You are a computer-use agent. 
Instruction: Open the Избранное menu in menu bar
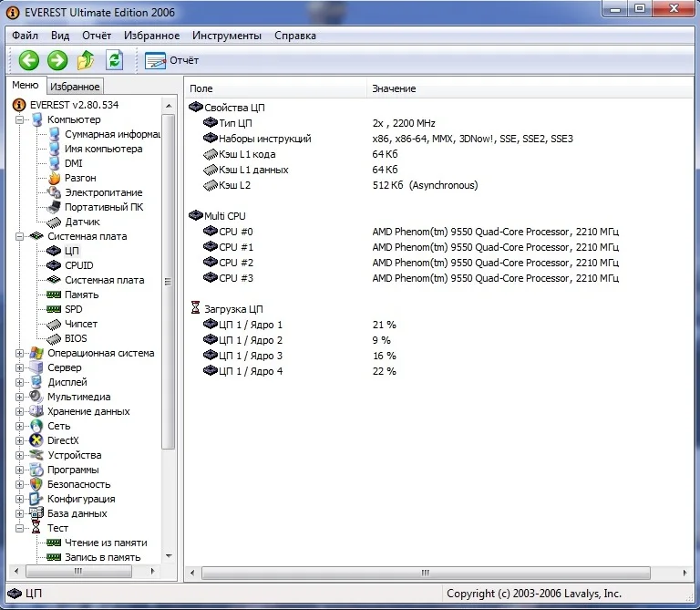152,36
